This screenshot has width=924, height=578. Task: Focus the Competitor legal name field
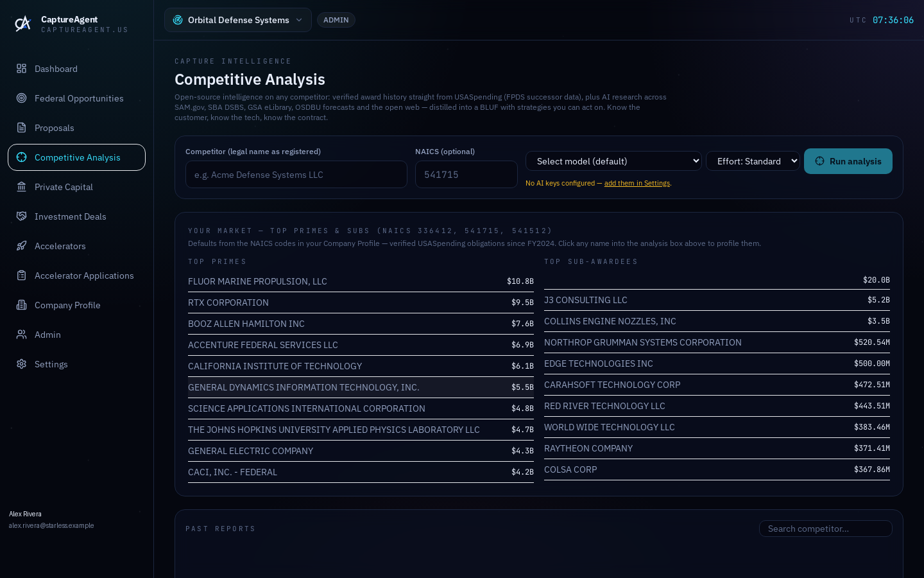296,175
